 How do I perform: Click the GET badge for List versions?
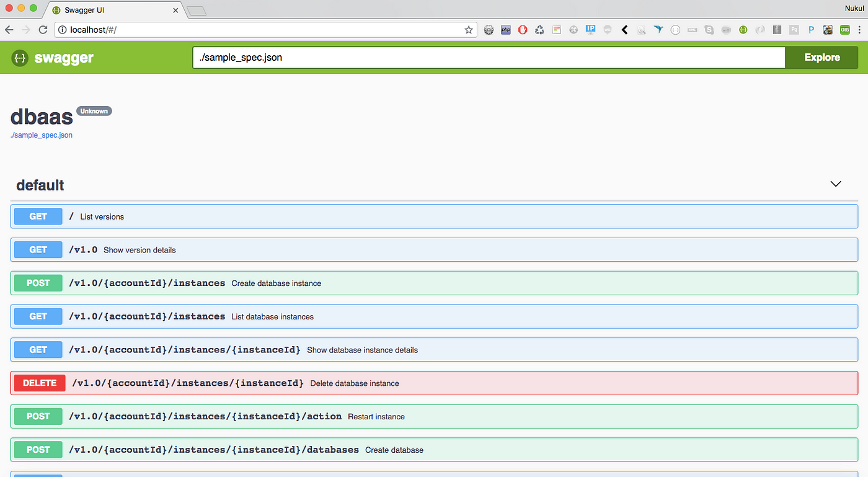point(38,216)
